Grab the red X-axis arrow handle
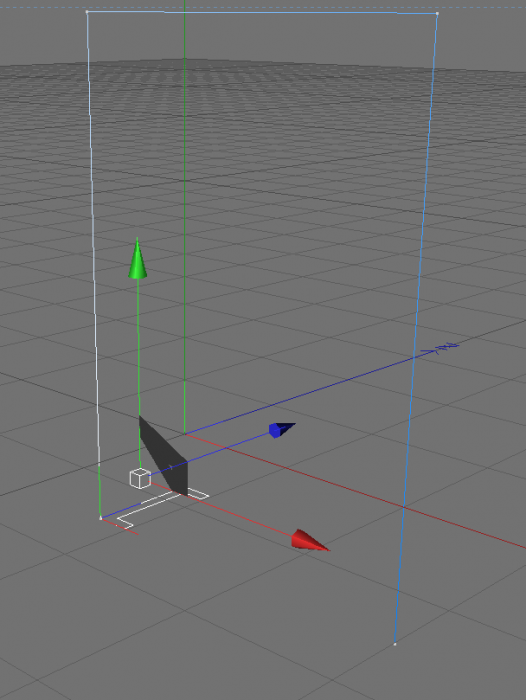This screenshot has width=526, height=700. point(309,541)
